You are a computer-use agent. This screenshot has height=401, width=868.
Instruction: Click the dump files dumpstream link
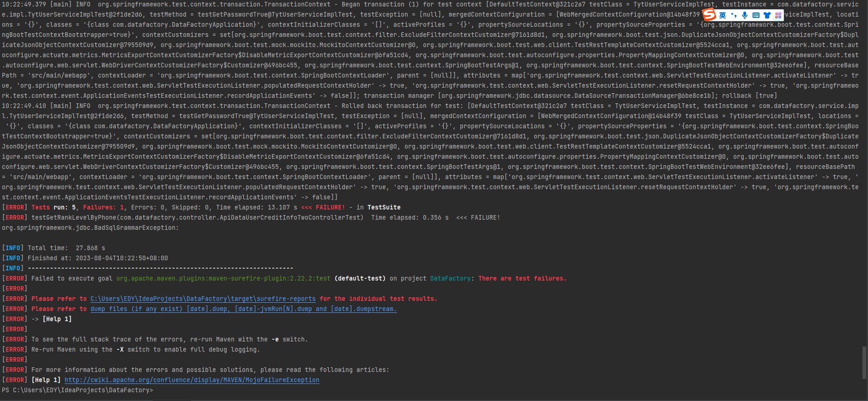(244, 309)
